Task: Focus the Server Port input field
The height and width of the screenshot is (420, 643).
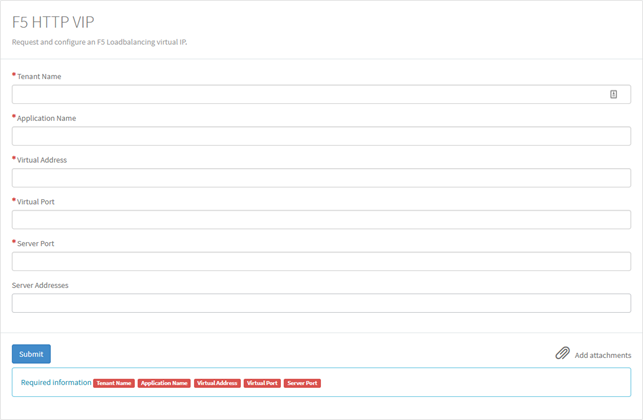Action: pos(321,261)
